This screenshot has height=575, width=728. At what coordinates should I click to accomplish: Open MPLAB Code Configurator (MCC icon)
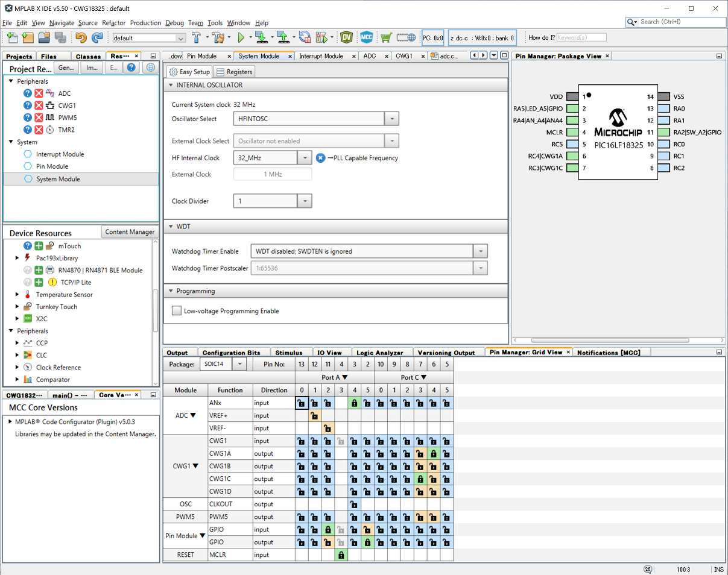(x=367, y=37)
